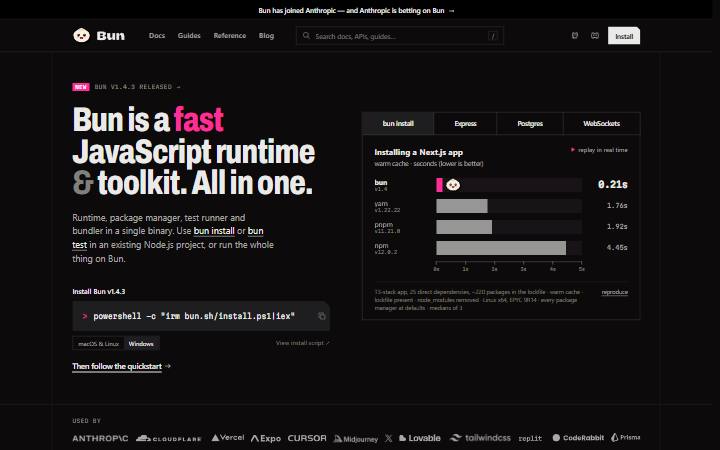The width and height of the screenshot is (720, 450).
Task: Click the pnpm label in benchmark chart
Action: pyautogui.click(x=383, y=225)
